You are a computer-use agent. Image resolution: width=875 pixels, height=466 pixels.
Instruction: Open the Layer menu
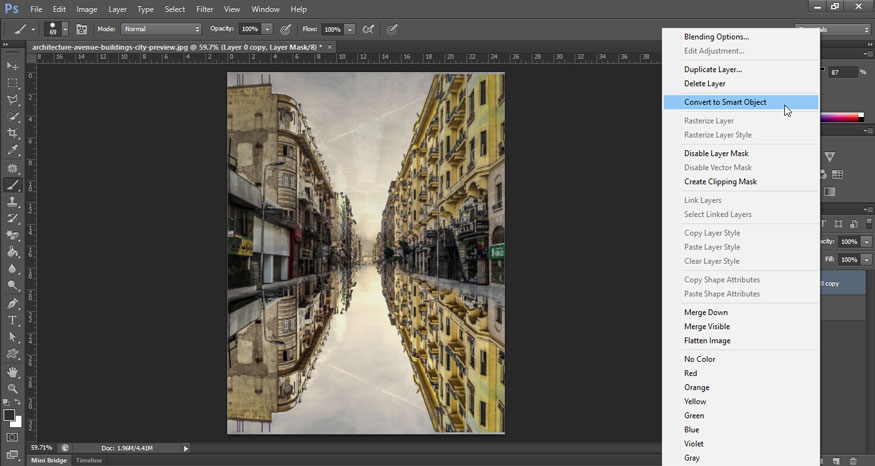pyautogui.click(x=117, y=9)
